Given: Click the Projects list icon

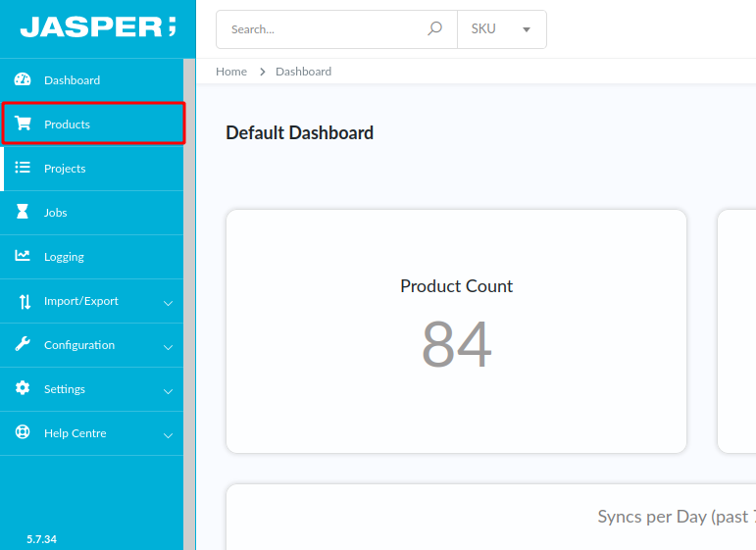Looking at the screenshot, I should point(23,168).
